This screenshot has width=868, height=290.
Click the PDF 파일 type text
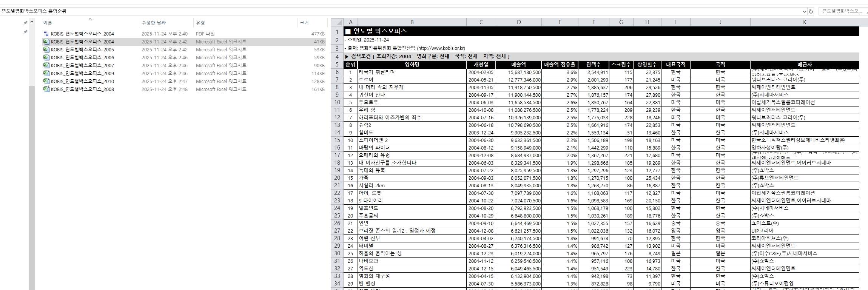pyautogui.click(x=205, y=34)
